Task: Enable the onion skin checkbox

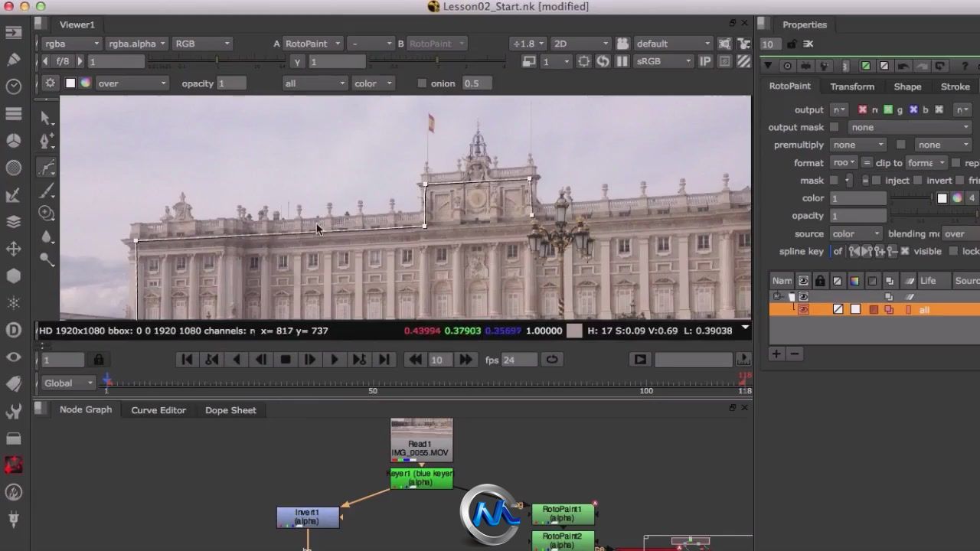Action: (422, 83)
